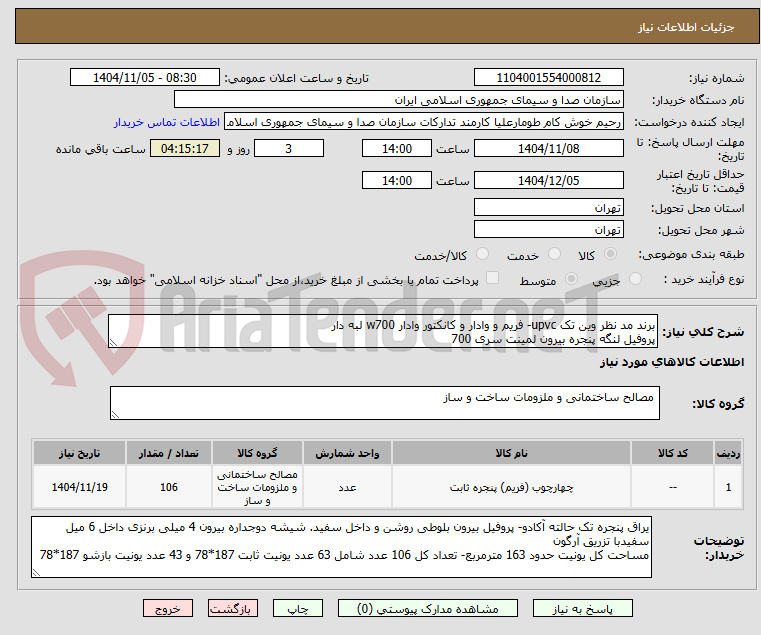761x635 pixels.
Task: Click the کد کالا column header
Action: coord(672,453)
